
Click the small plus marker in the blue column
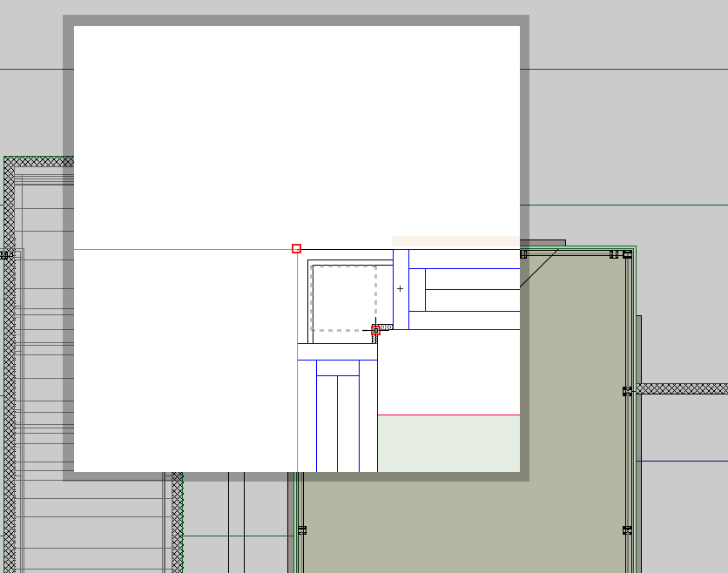[x=401, y=288]
